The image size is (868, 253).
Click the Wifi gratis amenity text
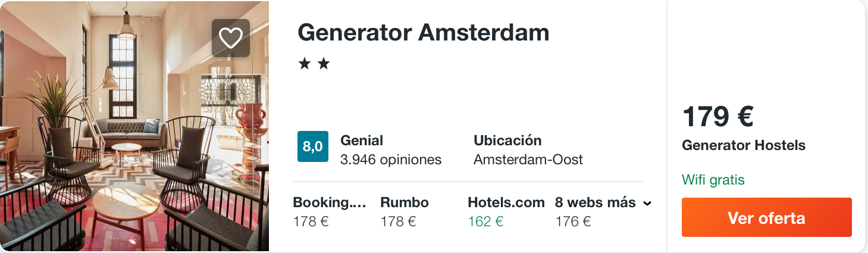coord(713,180)
